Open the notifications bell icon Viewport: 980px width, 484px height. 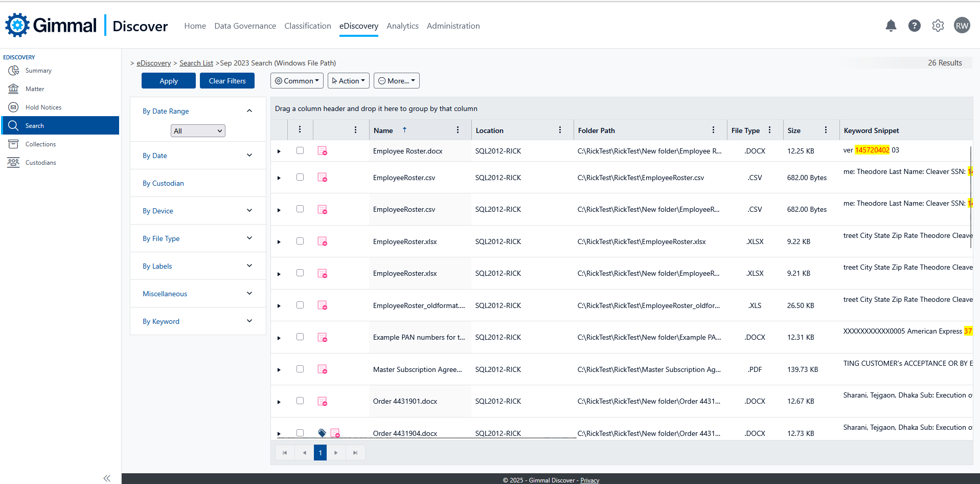tap(891, 26)
